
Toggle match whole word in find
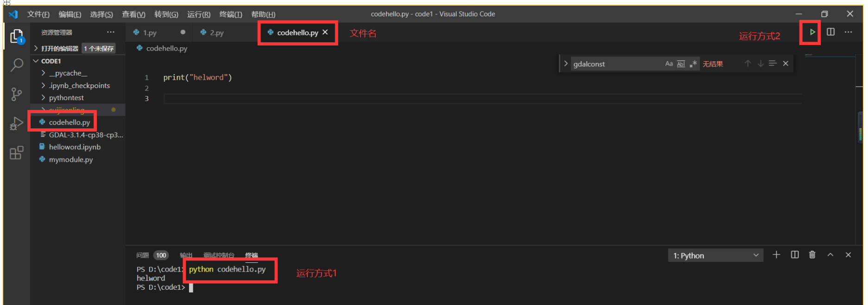(x=681, y=64)
